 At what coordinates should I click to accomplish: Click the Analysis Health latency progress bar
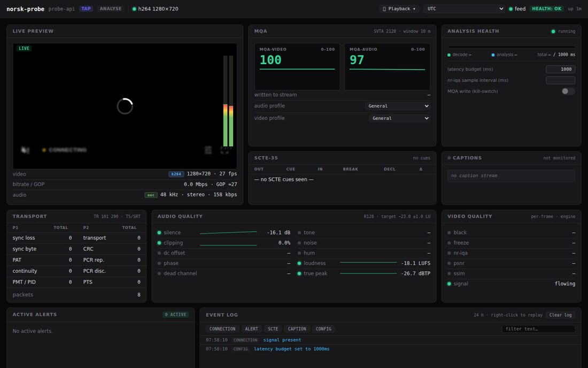(x=511, y=47)
